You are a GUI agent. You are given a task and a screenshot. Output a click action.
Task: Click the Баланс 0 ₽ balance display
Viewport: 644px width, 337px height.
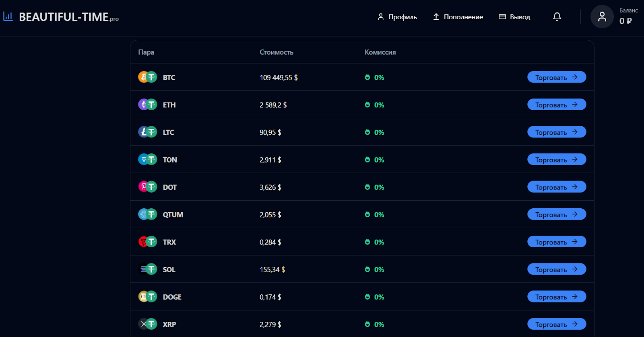(628, 16)
